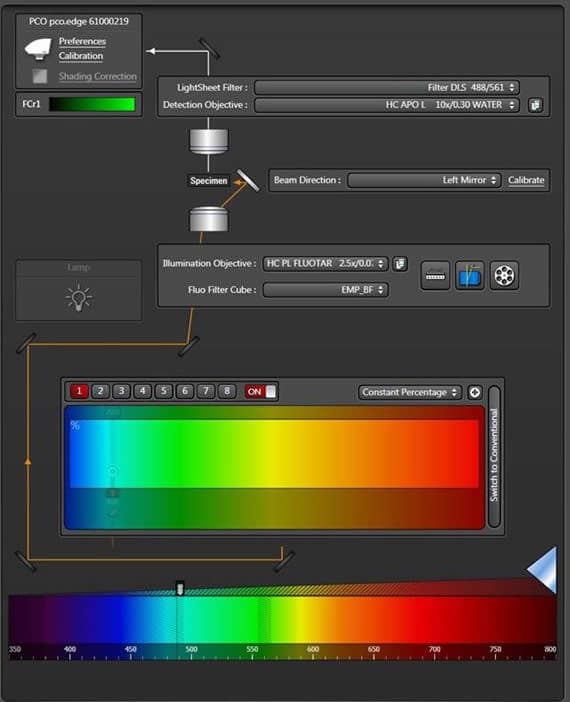Click the ruler-like icon in illumination panel
This screenshot has height=702, width=570.
(435, 275)
